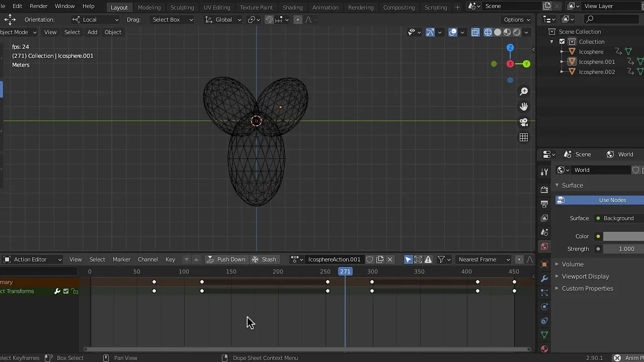Collapse the Collection tree in outliner

(x=552, y=42)
